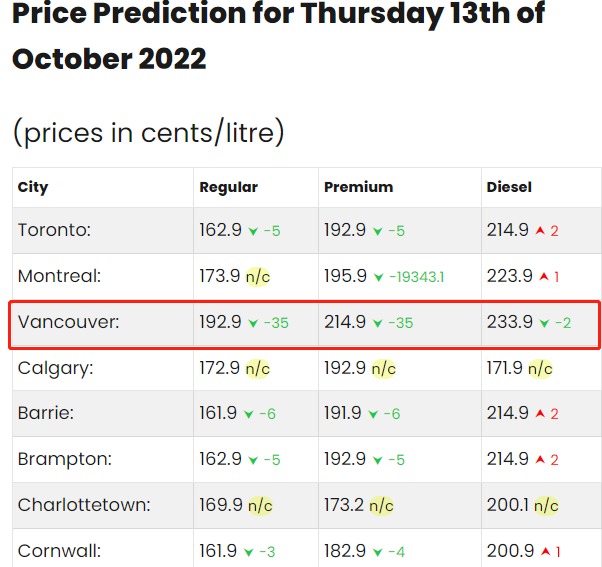Click green down arrow in Brampton Premium cell
602x567 pixels.
pos(378,460)
